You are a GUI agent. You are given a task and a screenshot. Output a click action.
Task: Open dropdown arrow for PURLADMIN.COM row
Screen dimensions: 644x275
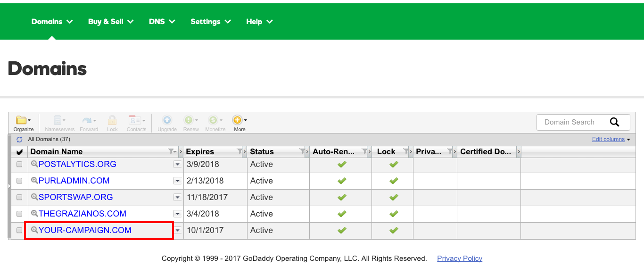177,181
